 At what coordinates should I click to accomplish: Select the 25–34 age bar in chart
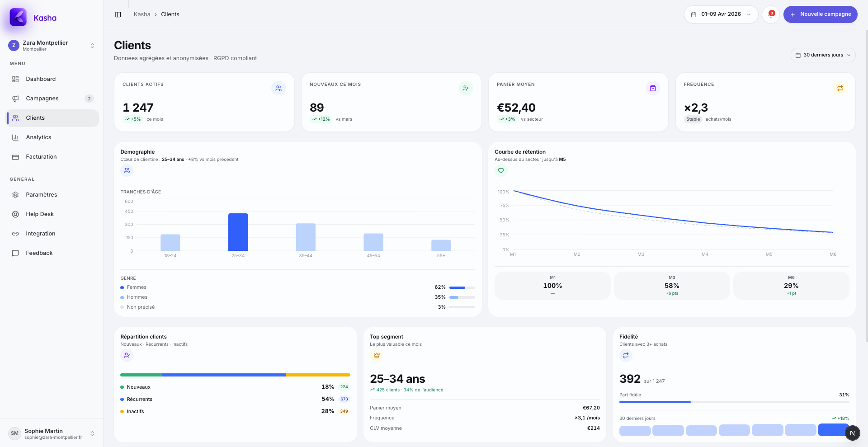pos(238,232)
